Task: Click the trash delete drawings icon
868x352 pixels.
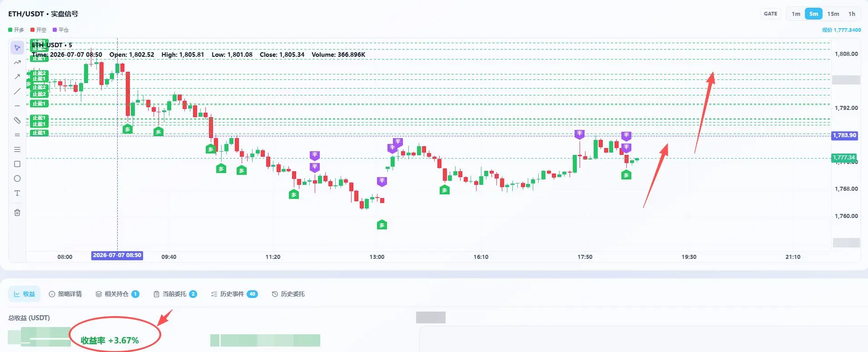Action: point(17,213)
